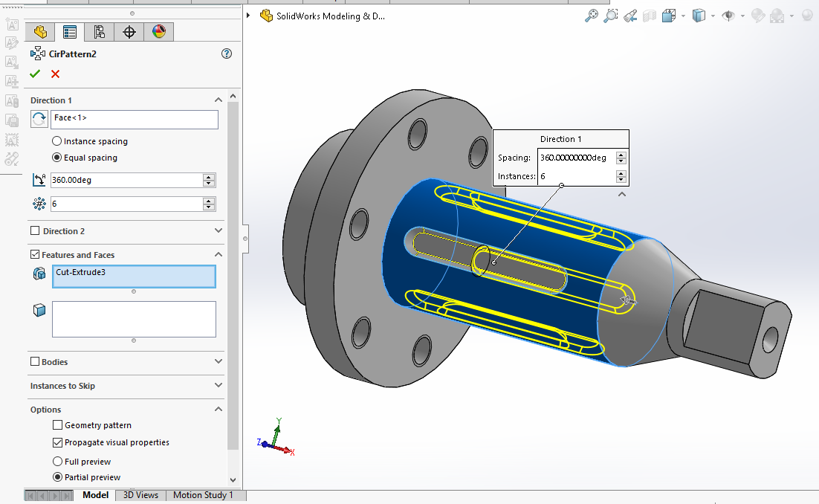Select the Instance spacing radio button
The width and height of the screenshot is (819, 504).
[57, 141]
